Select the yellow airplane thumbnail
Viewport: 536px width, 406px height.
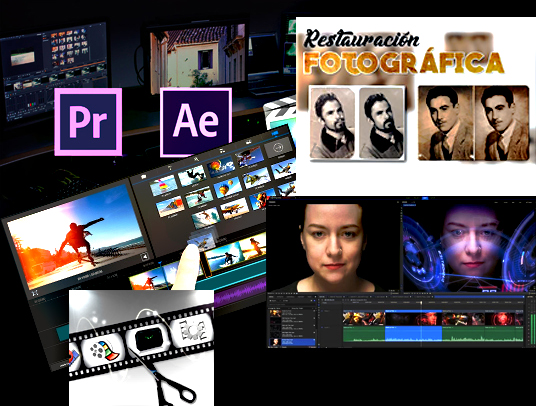click(234, 208)
